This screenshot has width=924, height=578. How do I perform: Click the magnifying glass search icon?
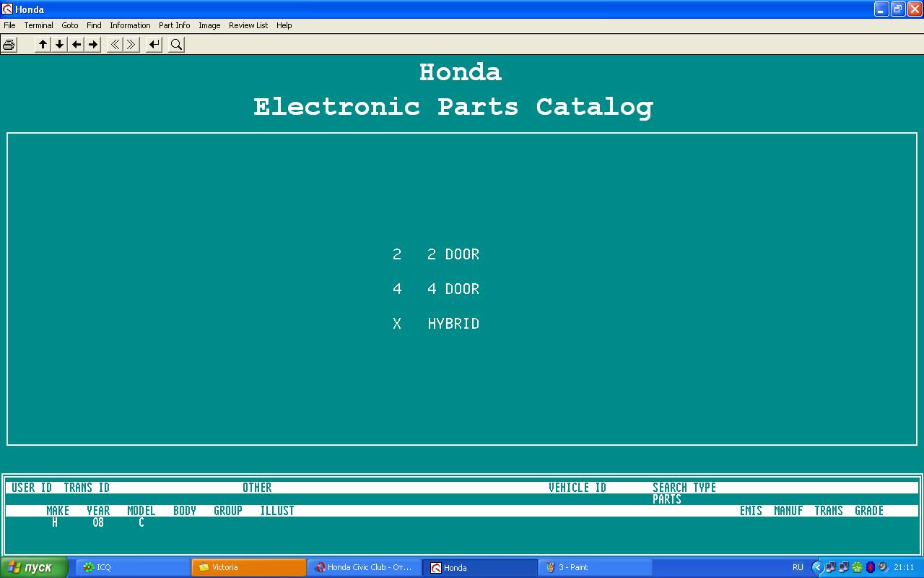coord(176,45)
